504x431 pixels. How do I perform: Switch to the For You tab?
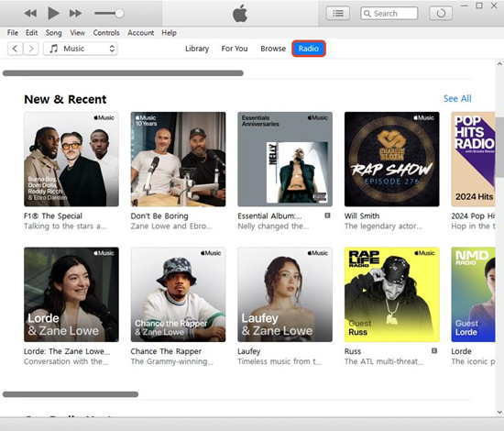pos(235,49)
